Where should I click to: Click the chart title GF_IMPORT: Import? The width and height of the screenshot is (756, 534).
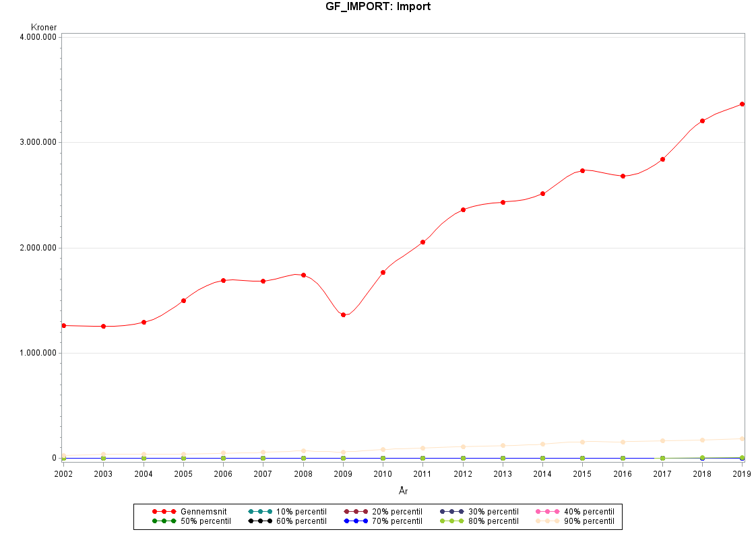tap(377, 7)
